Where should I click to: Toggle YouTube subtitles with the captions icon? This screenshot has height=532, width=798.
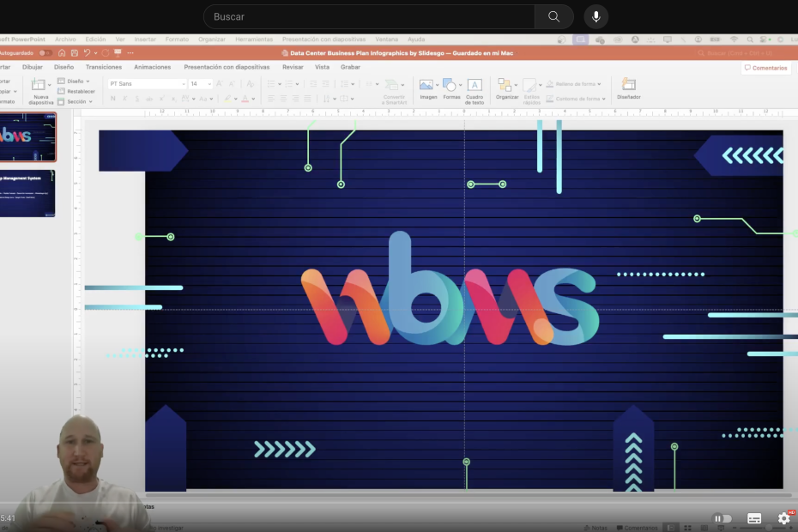click(x=754, y=518)
